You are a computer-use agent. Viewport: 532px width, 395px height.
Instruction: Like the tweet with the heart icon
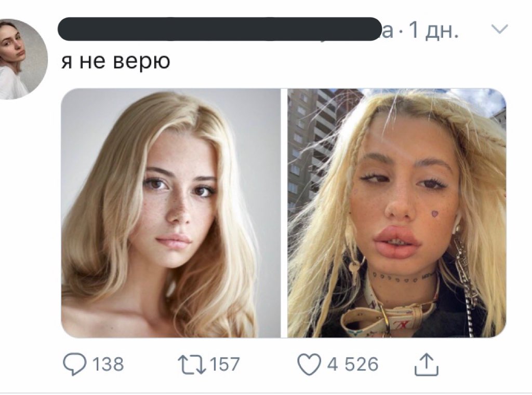[309, 364]
